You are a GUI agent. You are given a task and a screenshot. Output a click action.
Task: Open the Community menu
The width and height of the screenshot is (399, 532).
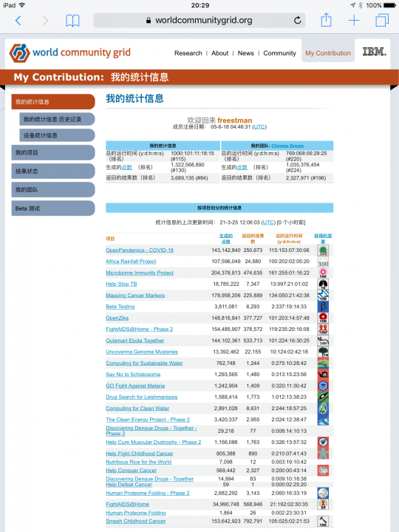[279, 53]
